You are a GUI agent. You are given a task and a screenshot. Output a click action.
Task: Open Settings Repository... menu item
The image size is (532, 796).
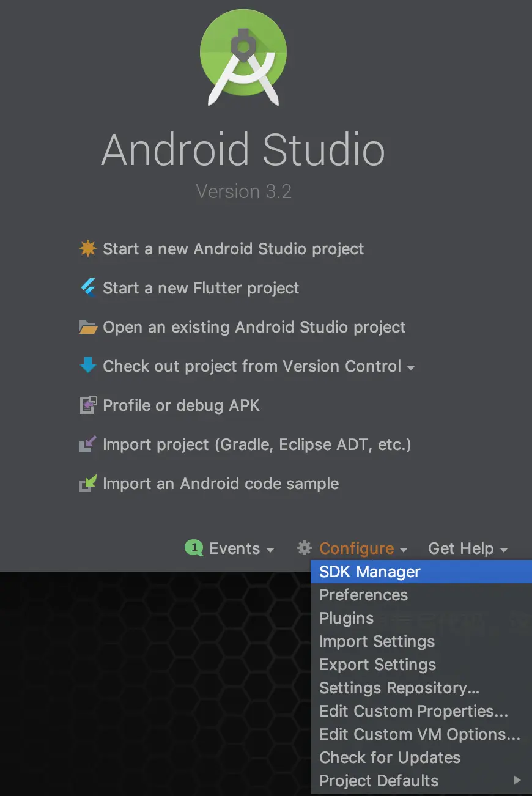tap(421, 688)
